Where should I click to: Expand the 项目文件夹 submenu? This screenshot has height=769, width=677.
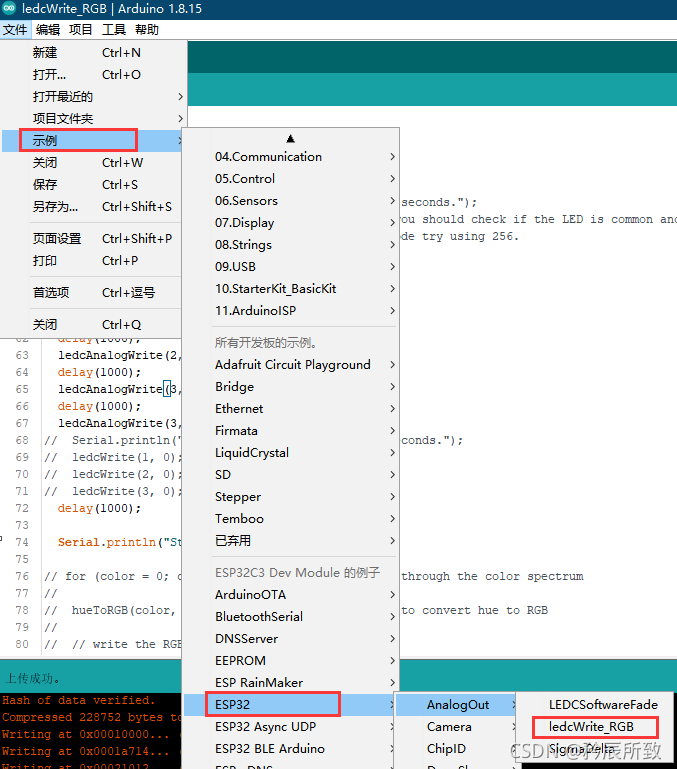[x=93, y=119]
